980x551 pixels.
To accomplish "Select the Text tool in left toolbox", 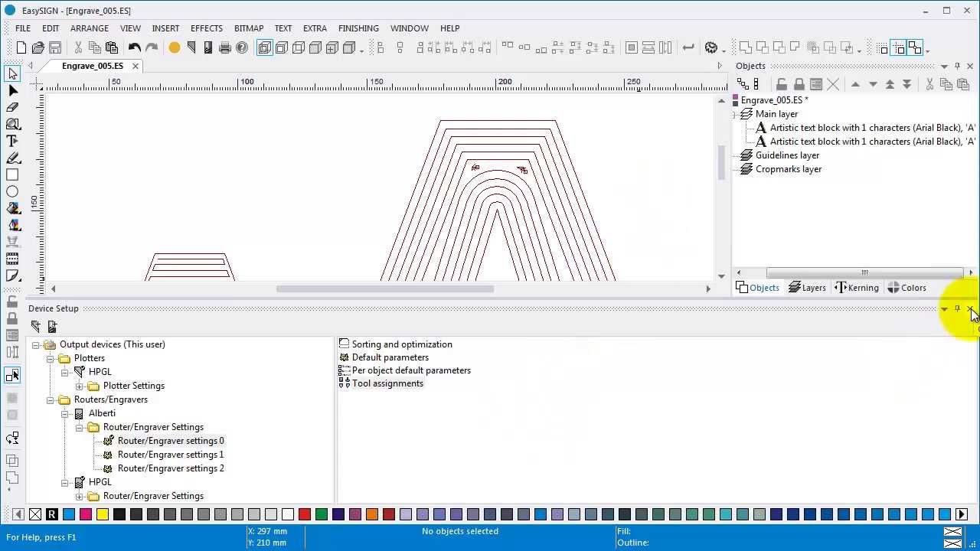I will tap(12, 141).
